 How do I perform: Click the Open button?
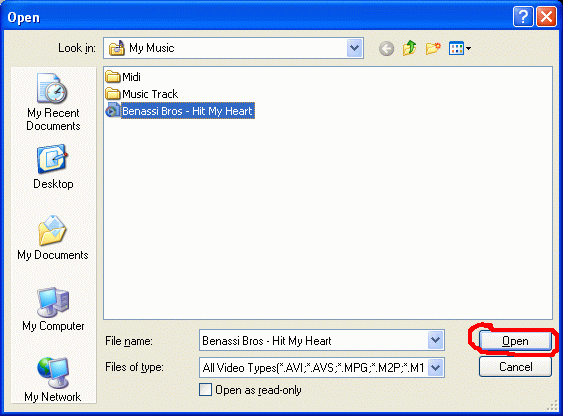point(515,341)
